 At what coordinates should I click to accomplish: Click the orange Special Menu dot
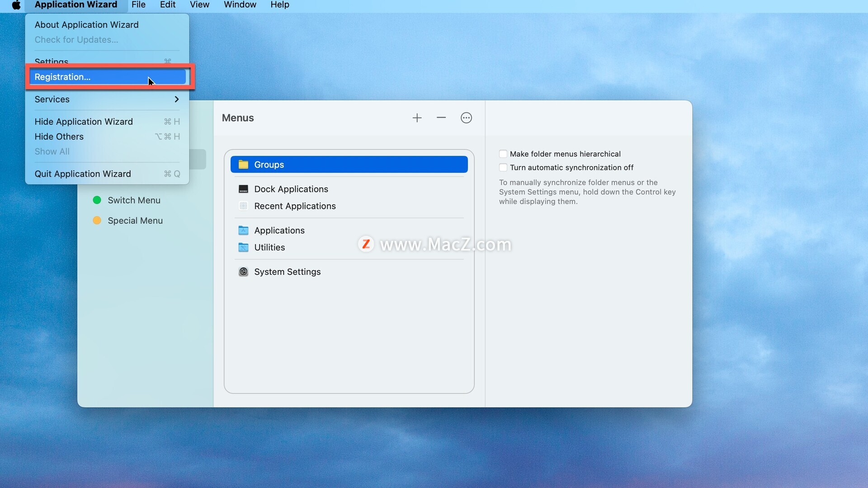(x=97, y=221)
